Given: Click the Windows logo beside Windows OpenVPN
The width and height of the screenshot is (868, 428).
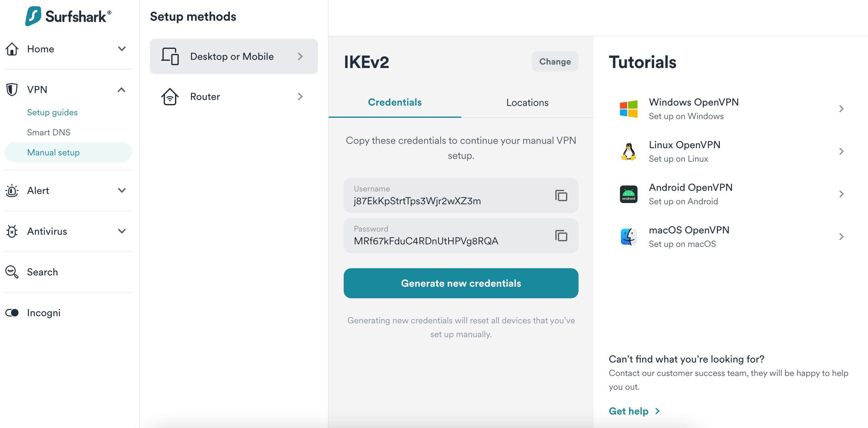Looking at the screenshot, I should (x=629, y=109).
